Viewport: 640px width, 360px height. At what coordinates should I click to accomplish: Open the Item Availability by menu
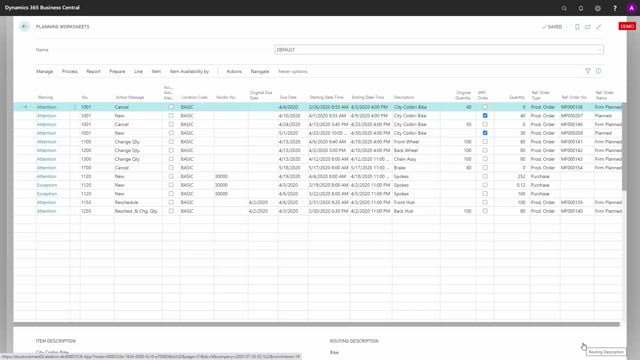(189, 71)
